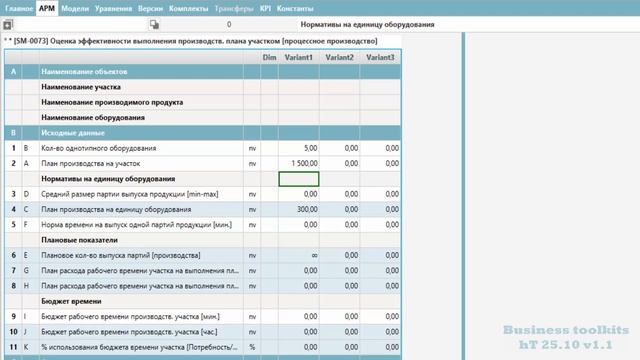
Task: Switch to the Модели tab
Action: click(75, 8)
